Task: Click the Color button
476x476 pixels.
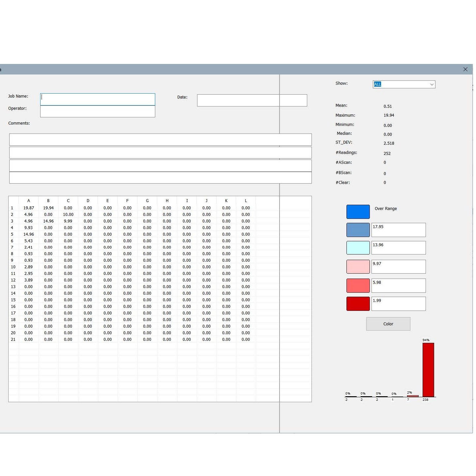Action: pos(388,324)
